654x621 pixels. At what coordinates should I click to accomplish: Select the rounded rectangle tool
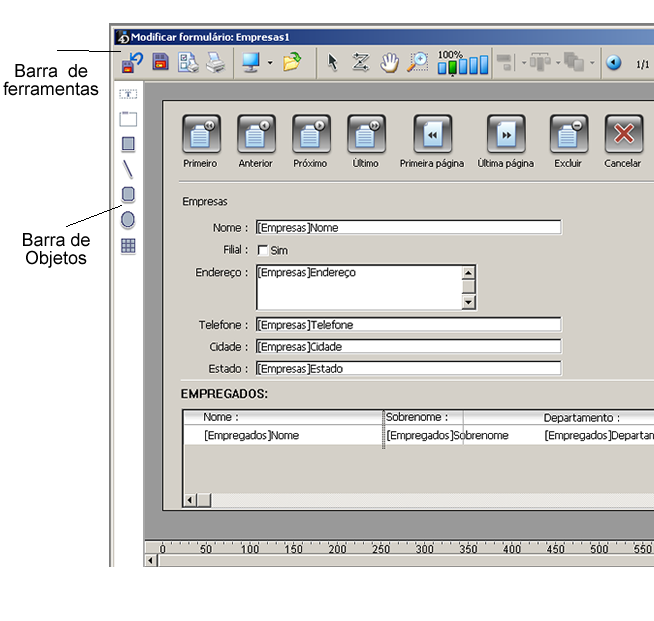pyautogui.click(x=128, y=194)
